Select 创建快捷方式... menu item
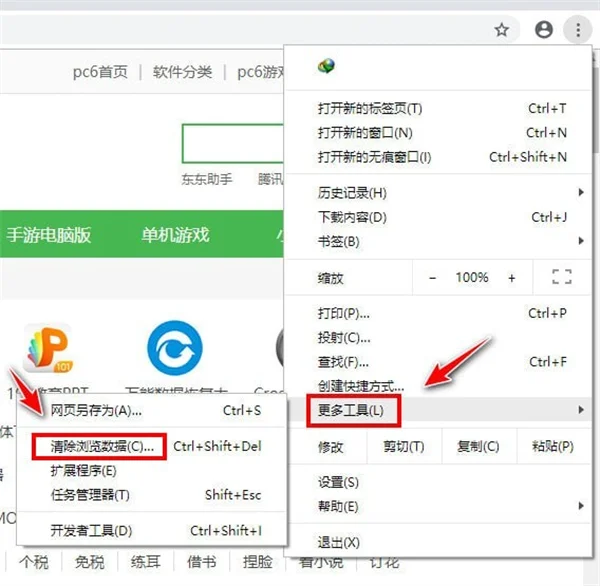This screenshot has height=586, width=600. (x=439, y=386)
